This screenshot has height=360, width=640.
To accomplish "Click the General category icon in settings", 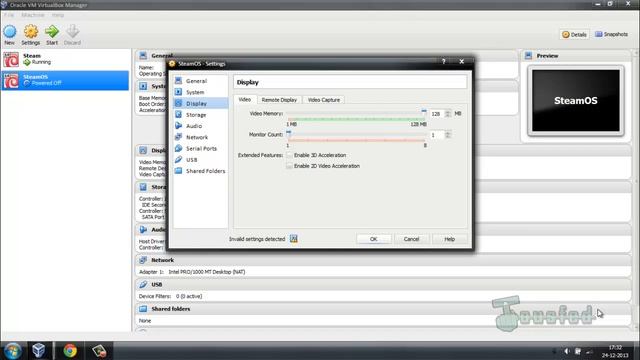I will coord(178,80).
